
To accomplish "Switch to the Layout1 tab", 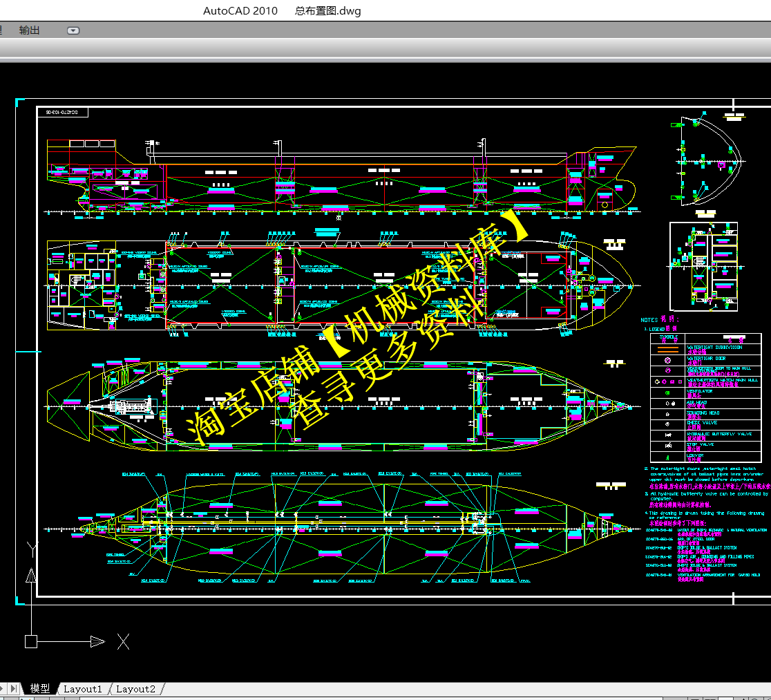I will (x=83, y=689).
